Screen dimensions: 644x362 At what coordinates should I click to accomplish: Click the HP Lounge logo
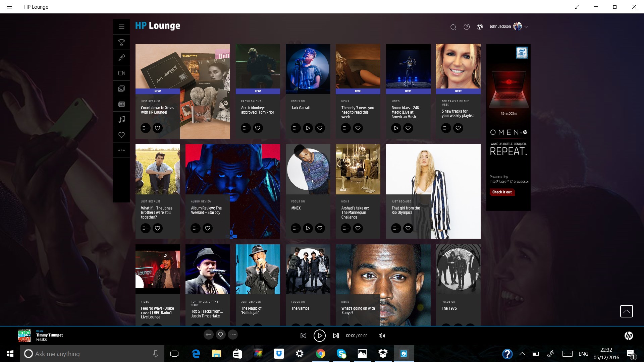point(158,26)
